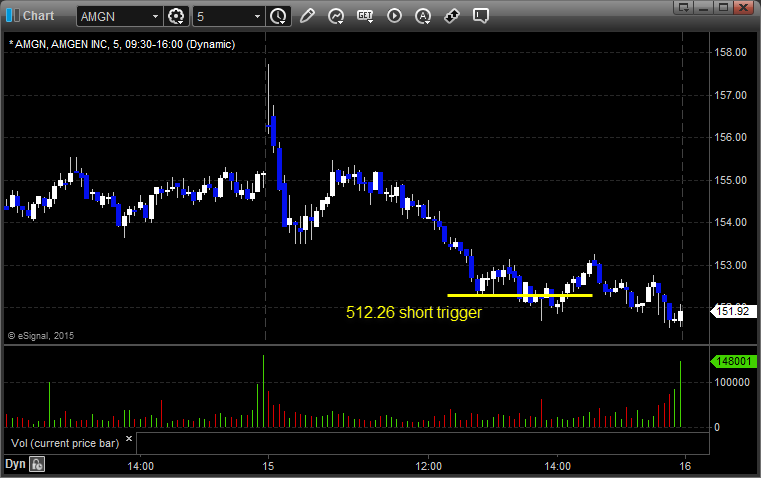Open the auto-trading A circle menu
The image size is (761, 478).
(423, 16)
